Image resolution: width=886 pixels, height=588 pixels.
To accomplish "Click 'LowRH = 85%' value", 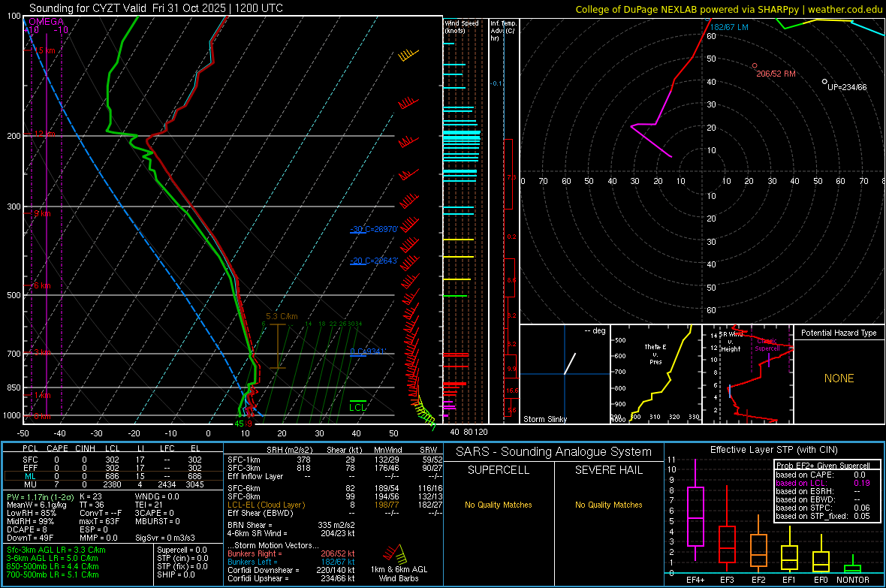I will [32, 514].
